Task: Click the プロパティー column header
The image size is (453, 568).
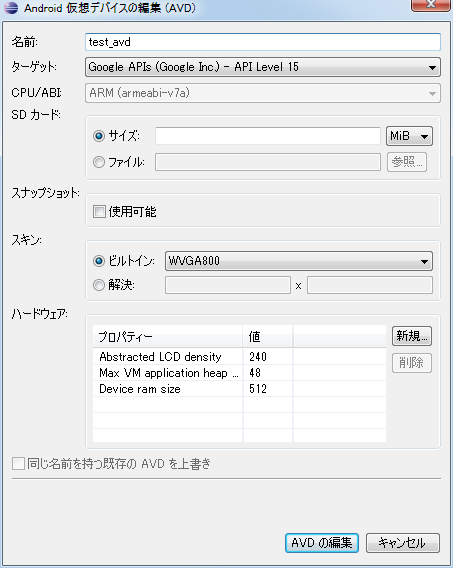Action: point(168,337)
